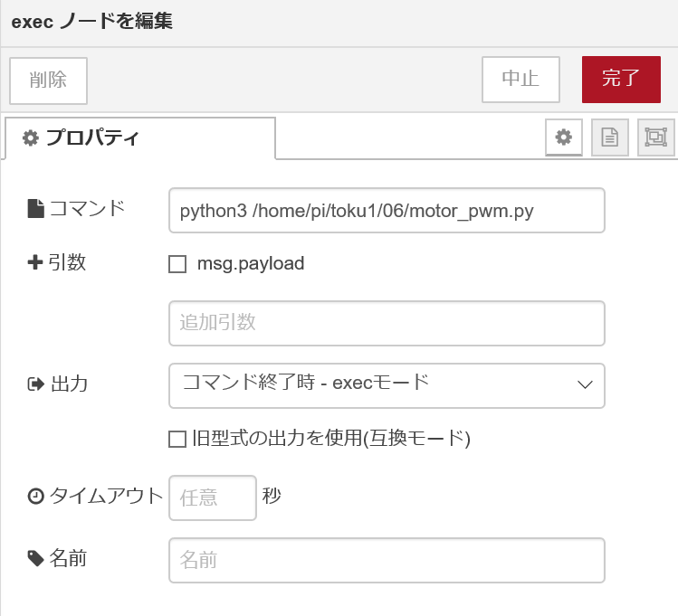Enable the msg.payload checkbox

177,264
